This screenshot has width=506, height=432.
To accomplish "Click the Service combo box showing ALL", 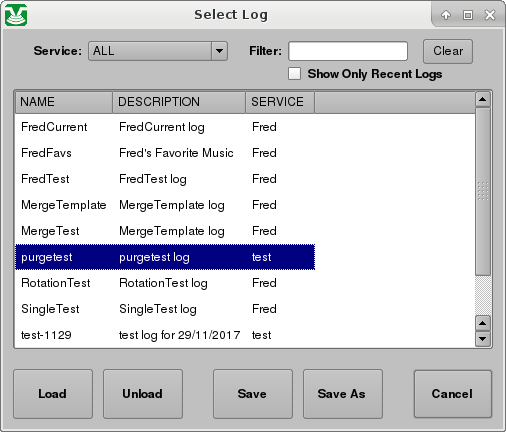I will 158,51.
